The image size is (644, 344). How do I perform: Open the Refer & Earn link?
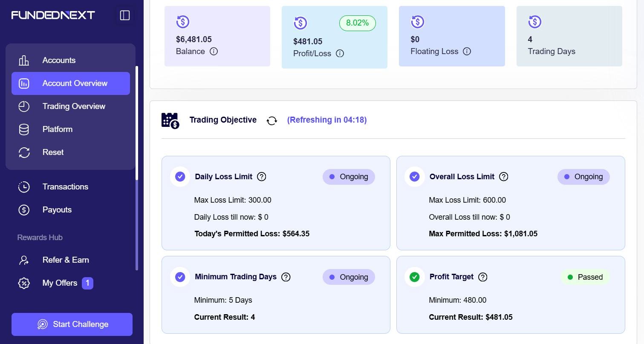tap(66, 260)
